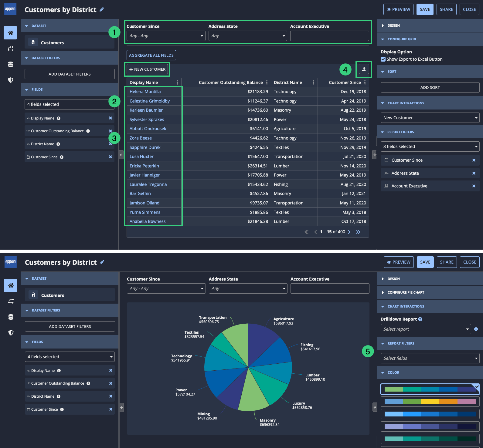Click the Add Sort button
483x448 pixels.
tap(430, 87)
